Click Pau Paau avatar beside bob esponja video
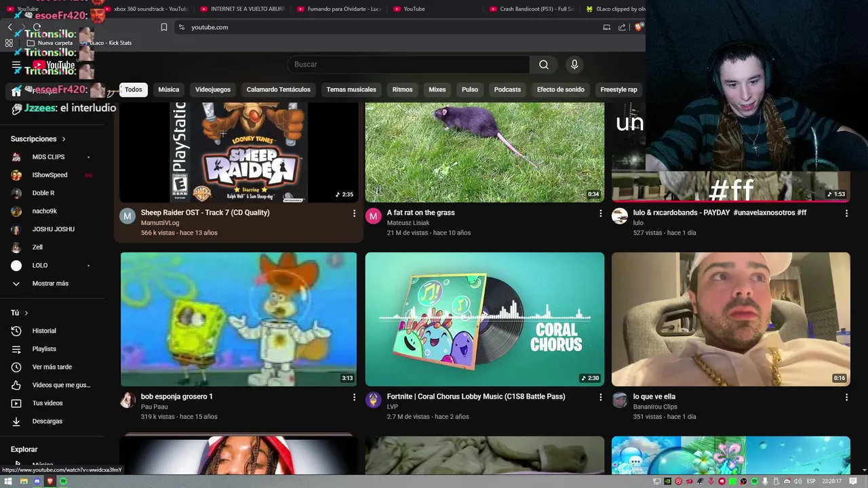Viewport: 868px width, 488px height. (x=127, y=400)
